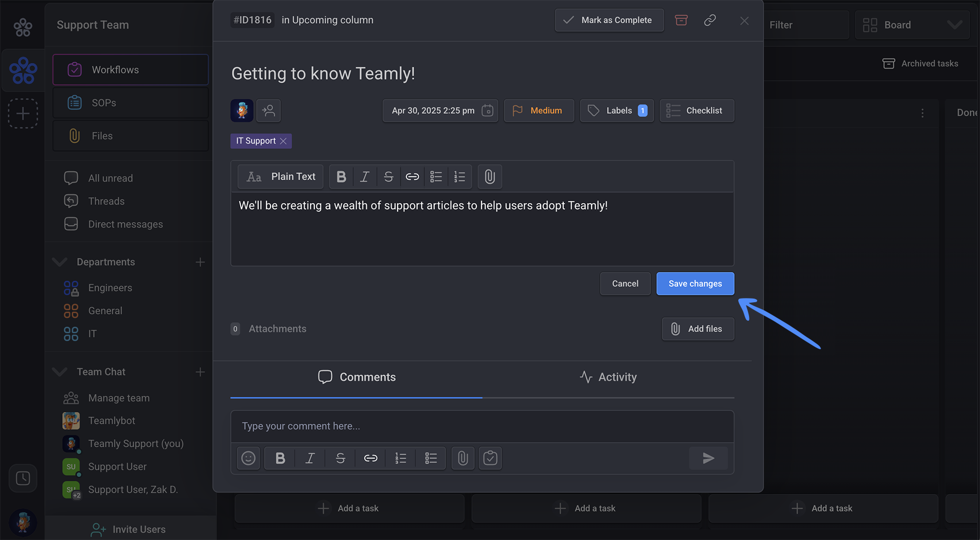Viewport: 980px width, 540px height.
Task: Open SOPs in sidebar
Action: (x=131, y=103)
